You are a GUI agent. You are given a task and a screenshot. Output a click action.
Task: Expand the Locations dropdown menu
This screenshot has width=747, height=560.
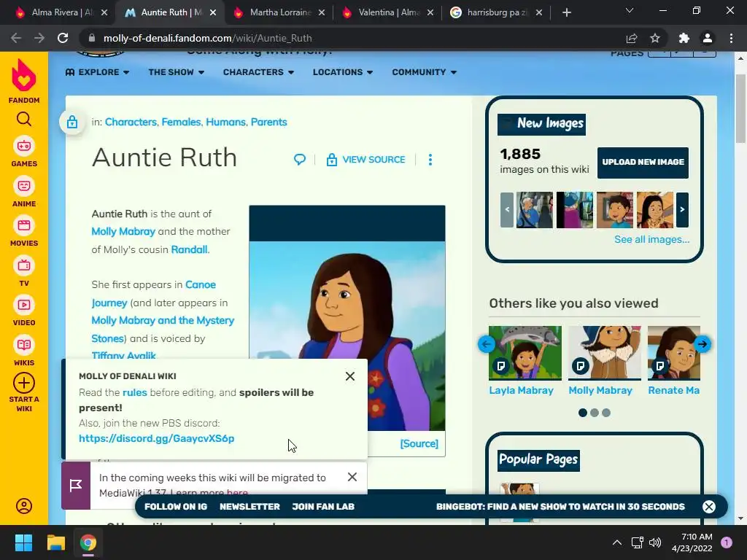[x=343, y=72]
